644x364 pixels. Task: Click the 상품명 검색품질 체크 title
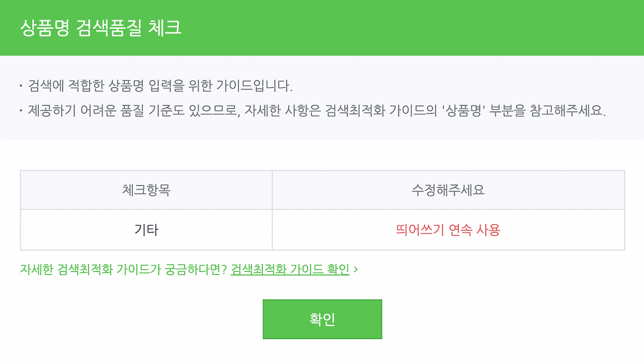(x=101, y=28)
